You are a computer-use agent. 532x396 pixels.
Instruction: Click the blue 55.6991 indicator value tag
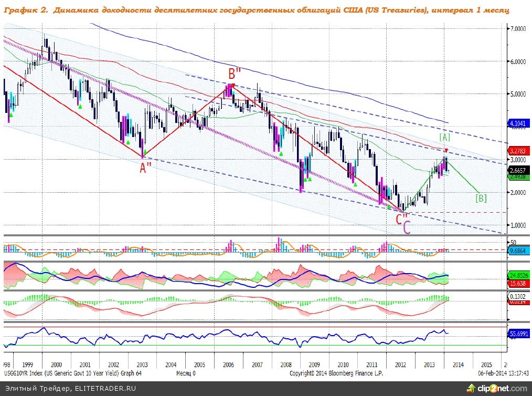[519, 334]
